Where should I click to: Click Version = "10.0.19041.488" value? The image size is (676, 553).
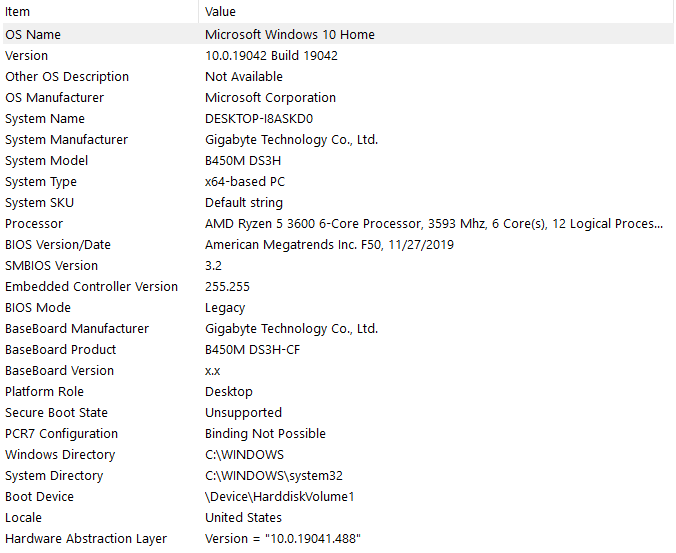pyautogui.click(x=283, y=539)
